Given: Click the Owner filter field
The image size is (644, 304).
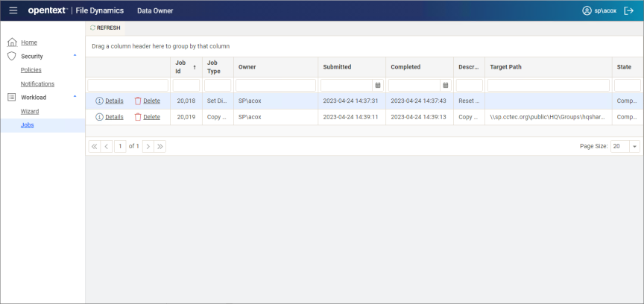Looking at the screenshot, I should [276, 86].
